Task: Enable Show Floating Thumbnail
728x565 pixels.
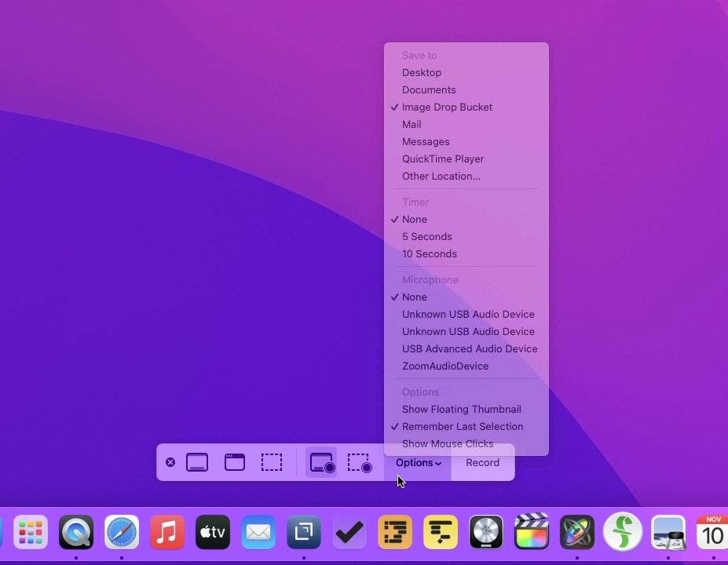Action: [461, 409]
